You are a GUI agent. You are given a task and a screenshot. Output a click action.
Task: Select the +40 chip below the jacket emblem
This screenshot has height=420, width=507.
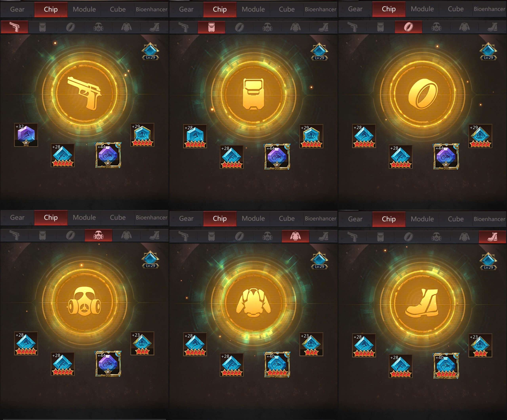[277, 365]
